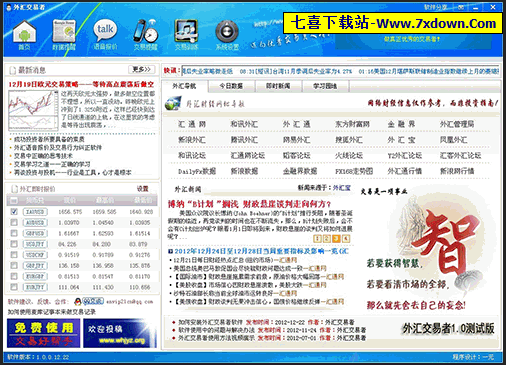Open 设置 link in forex quotes panel
Screen dimensions: 506x365
coord(143,189)
